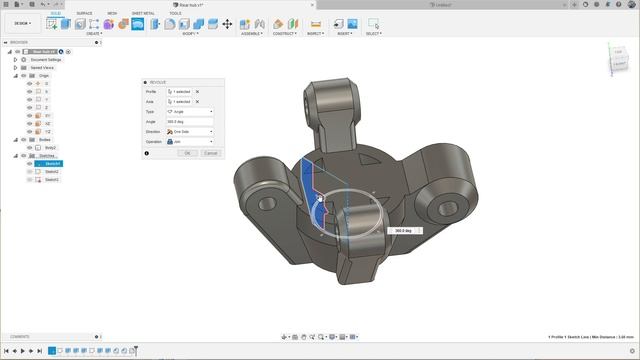This screenshot has width=640, height=360.
Task: Toggle visibility of Bodies folder
Action: (x=24, y=140)
